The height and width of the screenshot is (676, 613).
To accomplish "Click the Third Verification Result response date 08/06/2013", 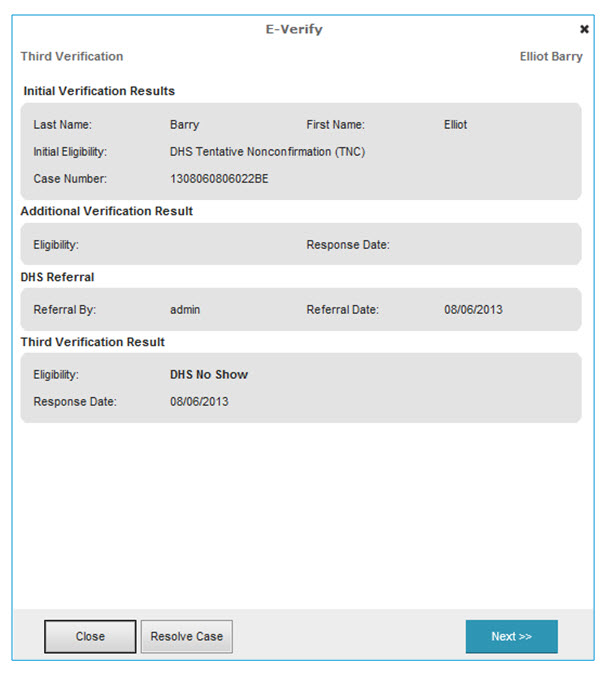I will point(199,401).
